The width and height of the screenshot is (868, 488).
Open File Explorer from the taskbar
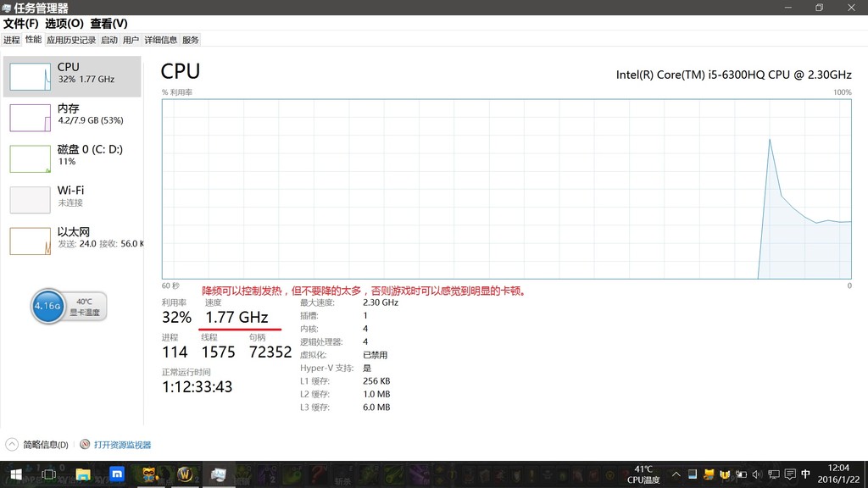(x=83, y=474)
